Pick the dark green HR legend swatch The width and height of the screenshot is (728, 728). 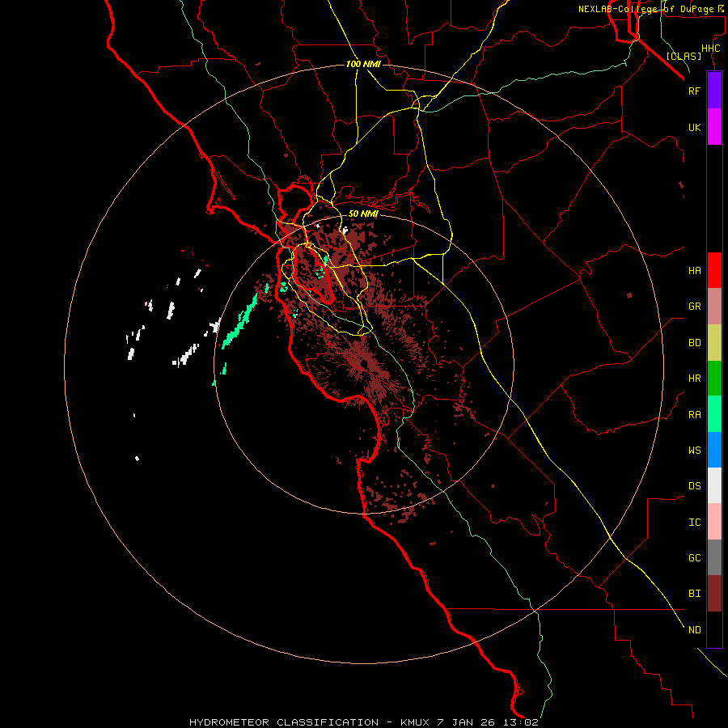(714, 379)
